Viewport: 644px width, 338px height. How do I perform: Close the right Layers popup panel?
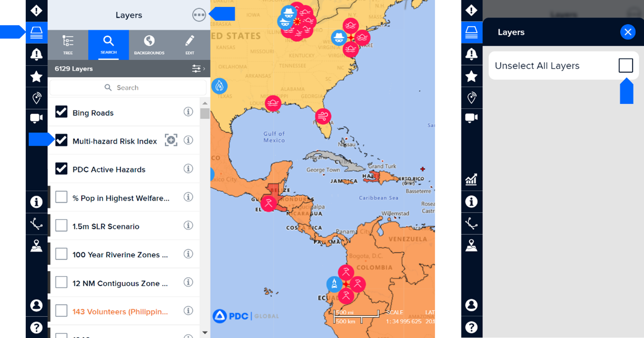tap(628, 32)
